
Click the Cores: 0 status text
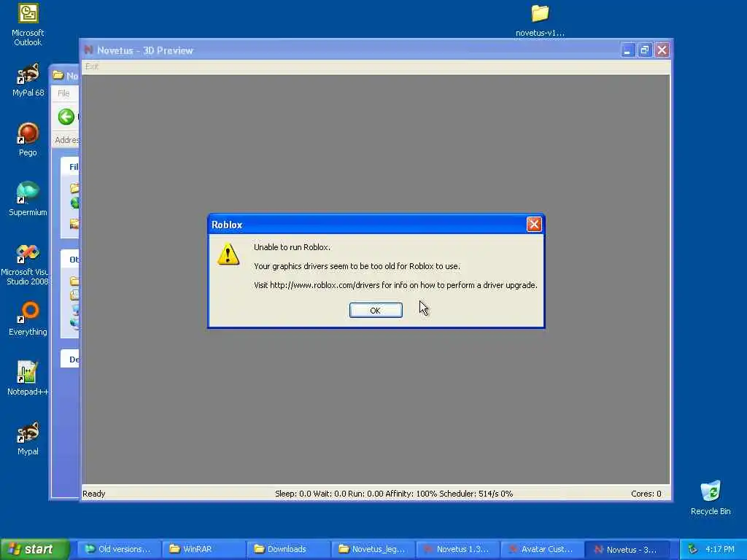pyautogui.click(x=646, y=494)
